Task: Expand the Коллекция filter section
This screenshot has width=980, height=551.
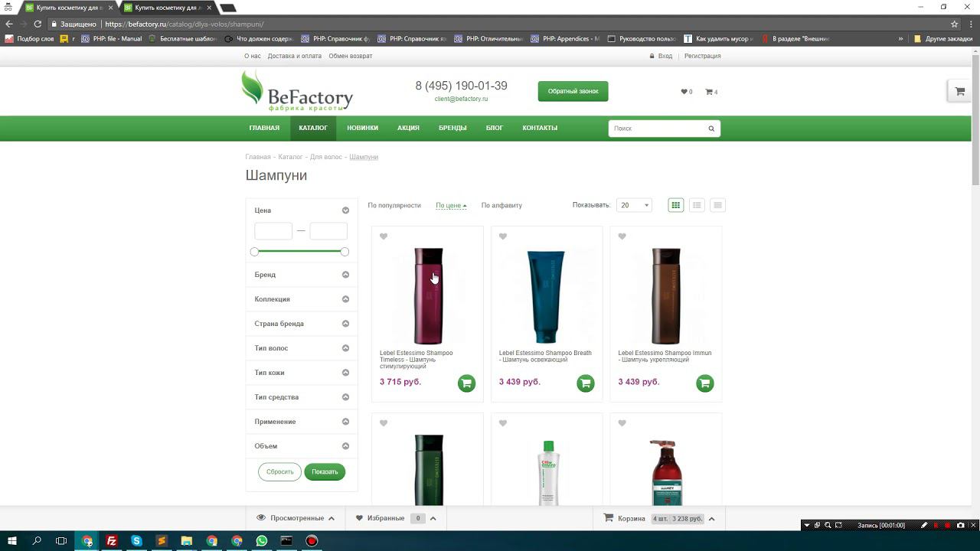Action: point(345,299)
